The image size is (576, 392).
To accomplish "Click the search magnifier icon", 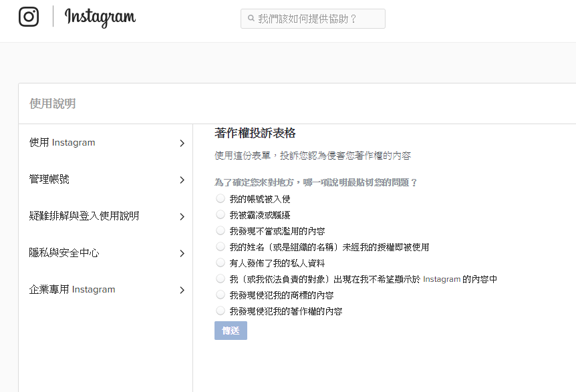I will [x=251, y=18].
